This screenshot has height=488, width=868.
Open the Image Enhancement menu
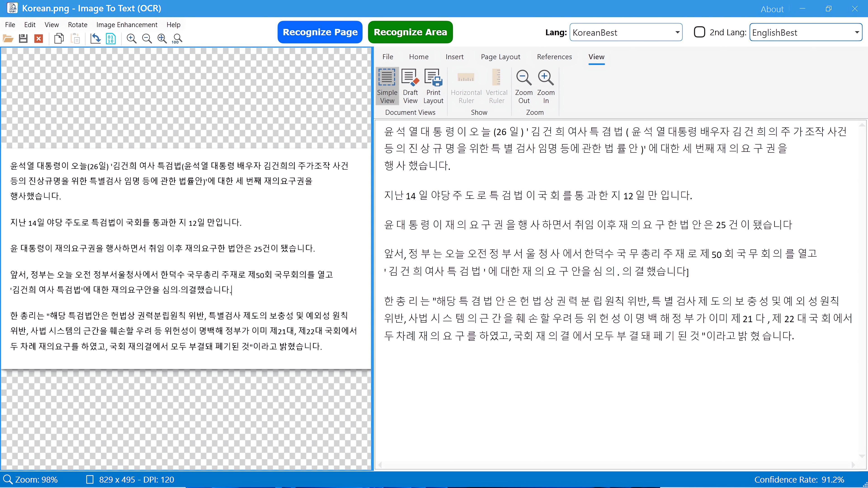(127, 25)
